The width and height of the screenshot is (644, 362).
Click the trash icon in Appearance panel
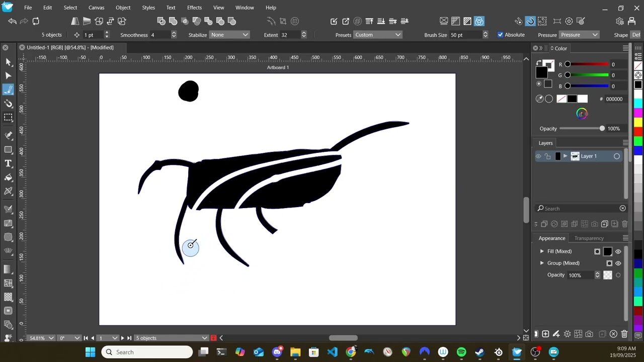coord(624,334)
